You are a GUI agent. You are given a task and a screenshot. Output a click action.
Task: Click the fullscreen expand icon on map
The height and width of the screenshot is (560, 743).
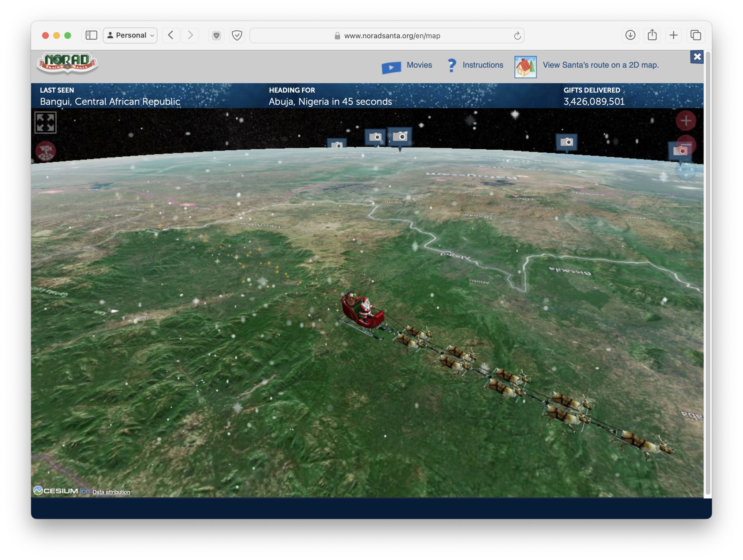(45, 122)
